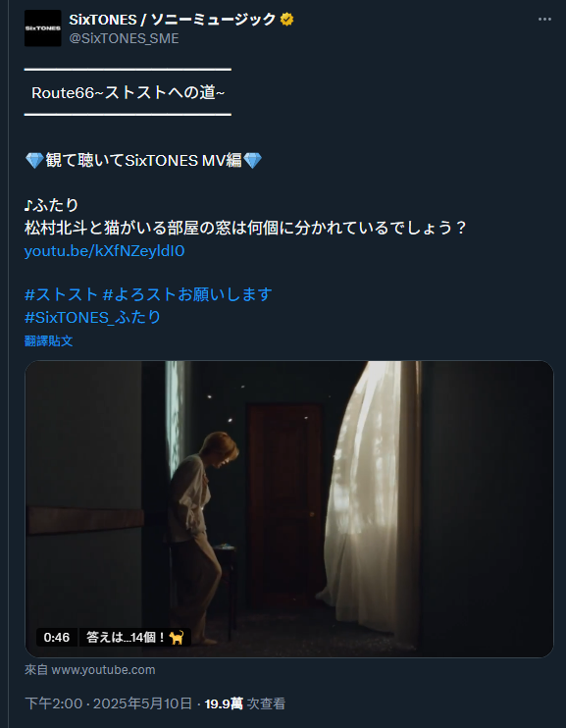Open hashtag #SixTONES_ふたり
Screen dimensions: 566x728
(92, 317)
